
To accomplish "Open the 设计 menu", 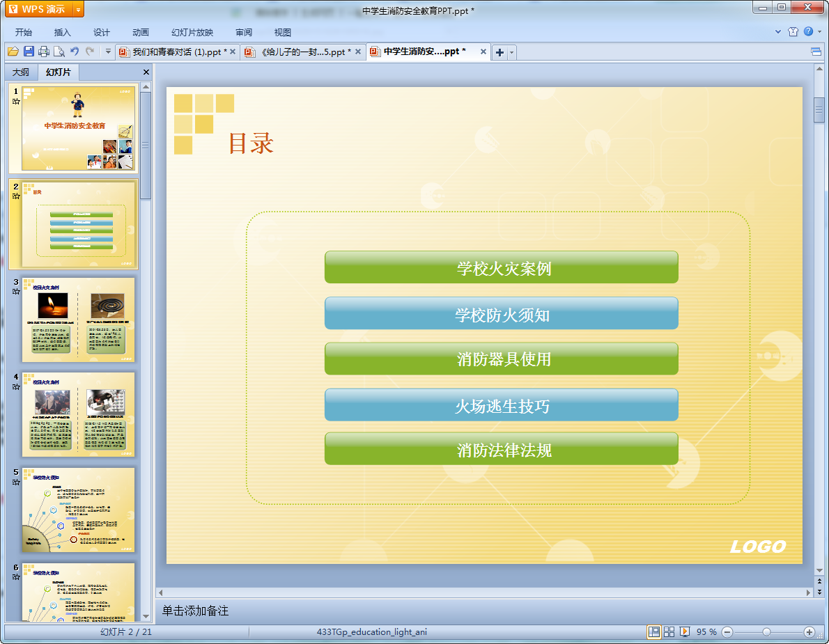I will click(102, 32).
